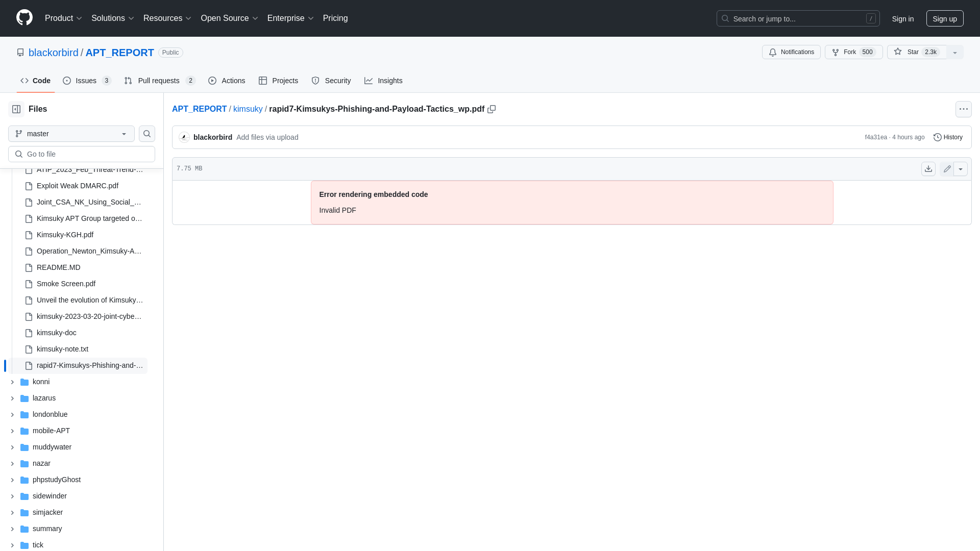The image size is (980, 551).
Task: Switch to the Insights tab
Action: (384, 81)
